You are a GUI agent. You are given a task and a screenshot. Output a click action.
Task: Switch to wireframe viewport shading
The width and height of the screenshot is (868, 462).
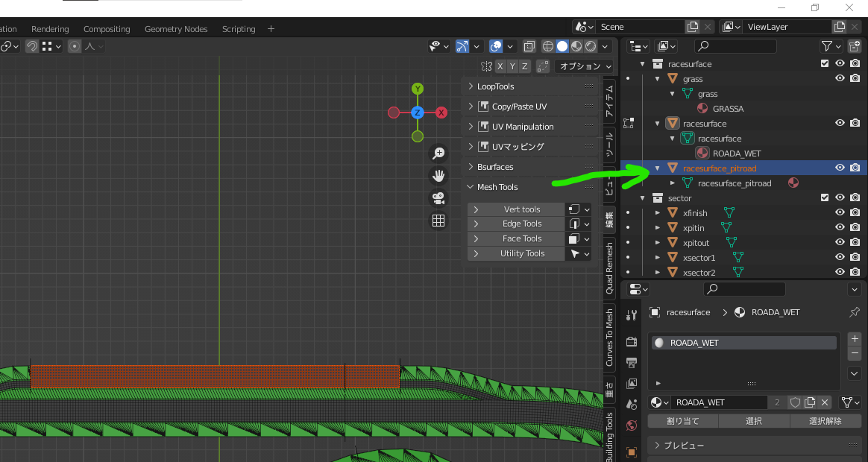pos(547,46)
